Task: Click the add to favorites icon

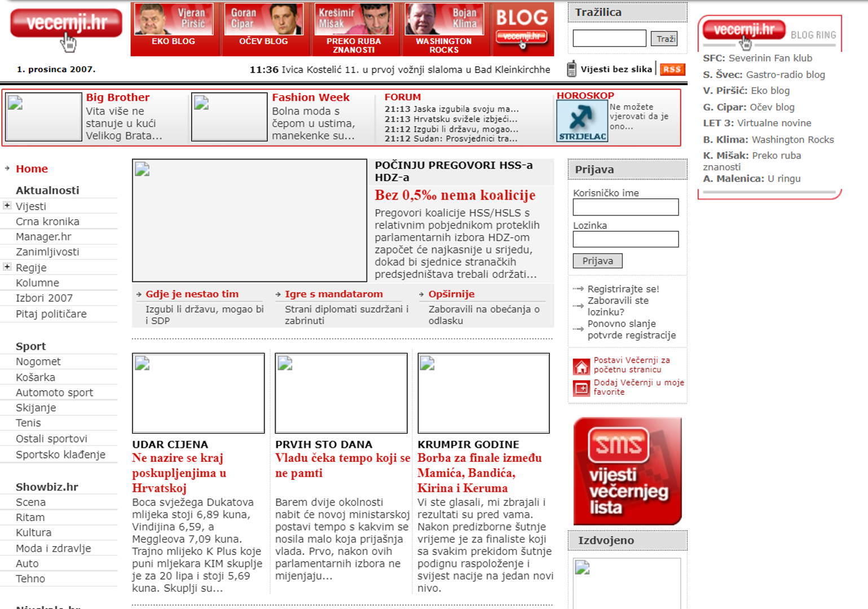Action: pyautogui.click(x=581, y=388)
